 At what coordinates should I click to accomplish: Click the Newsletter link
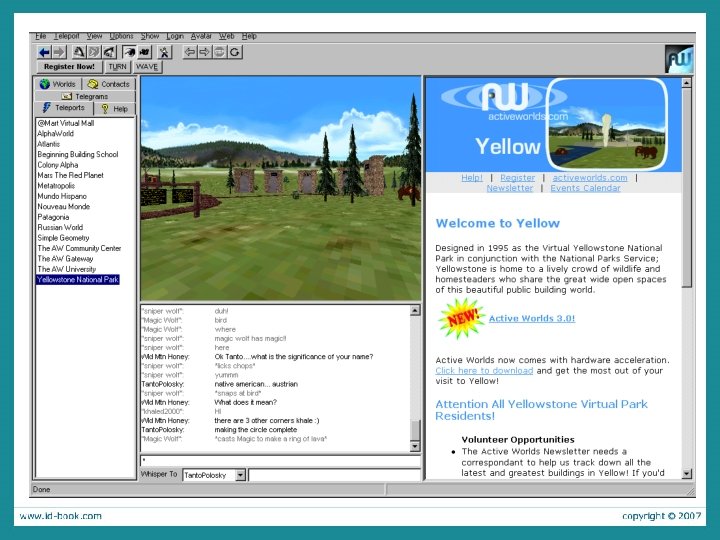click(x=510, y=188)
